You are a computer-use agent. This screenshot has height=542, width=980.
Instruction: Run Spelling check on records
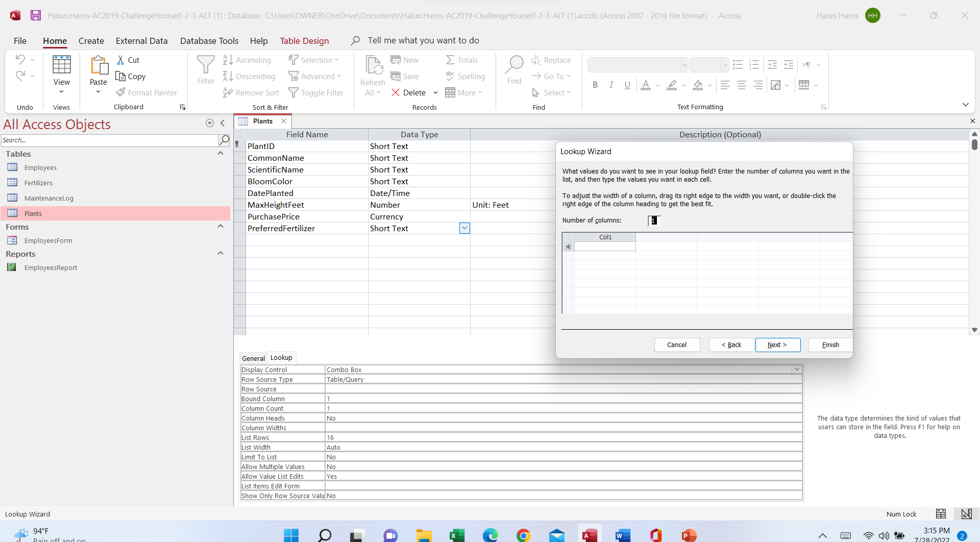(465, 76)
